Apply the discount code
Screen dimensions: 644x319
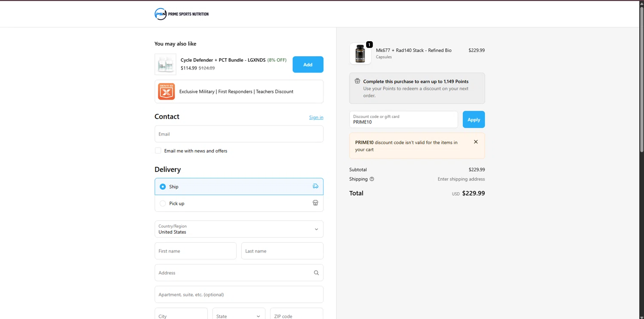(474, 120)
